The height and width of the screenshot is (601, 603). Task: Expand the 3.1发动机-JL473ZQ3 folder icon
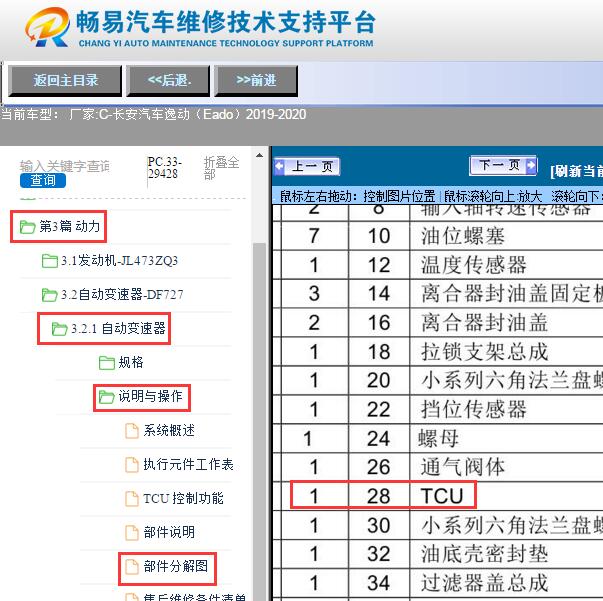pos(50,261)
